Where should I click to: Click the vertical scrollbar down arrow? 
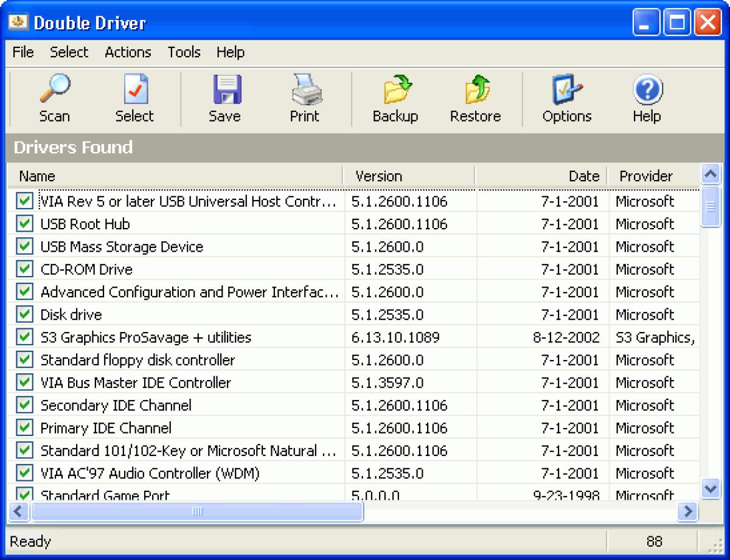[x=711, y=488]
